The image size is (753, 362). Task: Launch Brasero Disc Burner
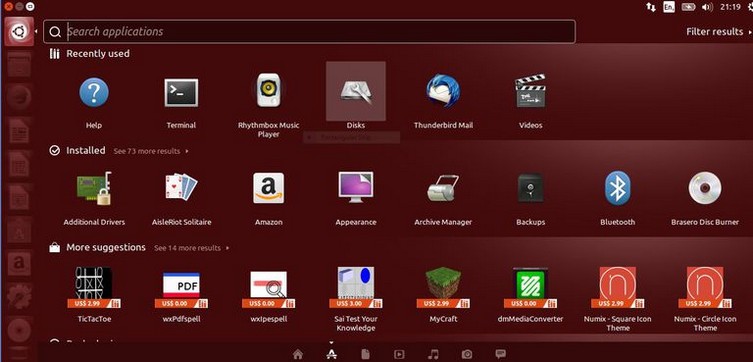[705, 188]
